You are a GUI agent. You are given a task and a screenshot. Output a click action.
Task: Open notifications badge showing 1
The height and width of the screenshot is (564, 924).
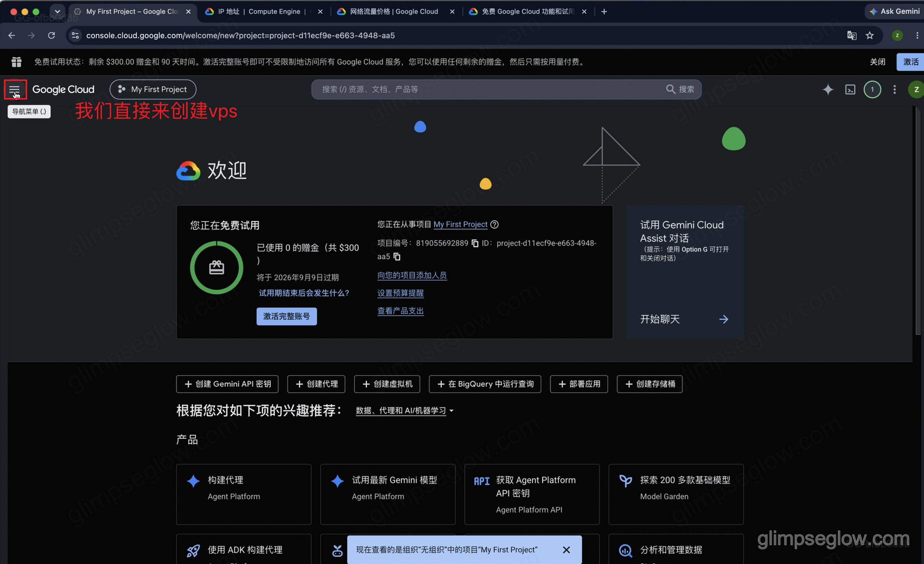(x=872, y=89)
